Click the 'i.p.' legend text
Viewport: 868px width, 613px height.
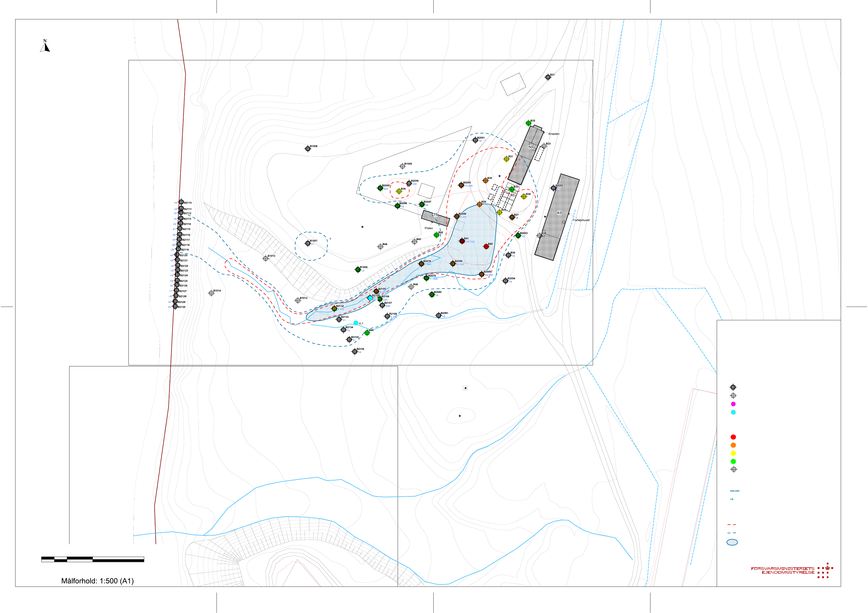point(732,499)
